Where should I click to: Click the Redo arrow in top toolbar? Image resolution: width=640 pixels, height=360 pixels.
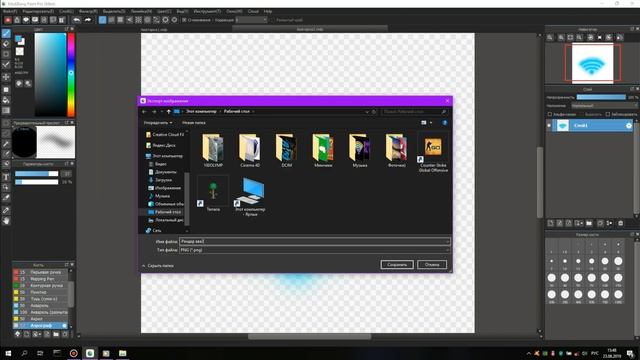click(x=87, y=20)
